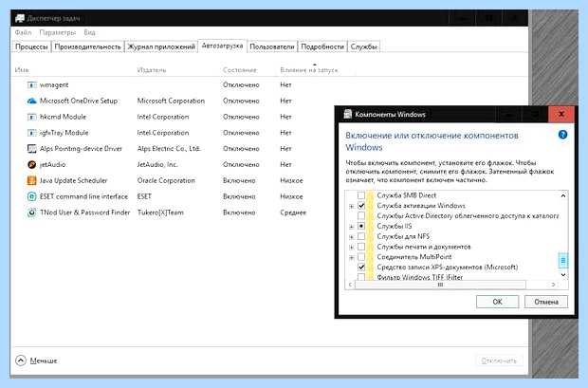The width and height of the screenshot is (588, 388).
Task: Select the Oracle Corporation publisher cell
Action: click(166, 180)
